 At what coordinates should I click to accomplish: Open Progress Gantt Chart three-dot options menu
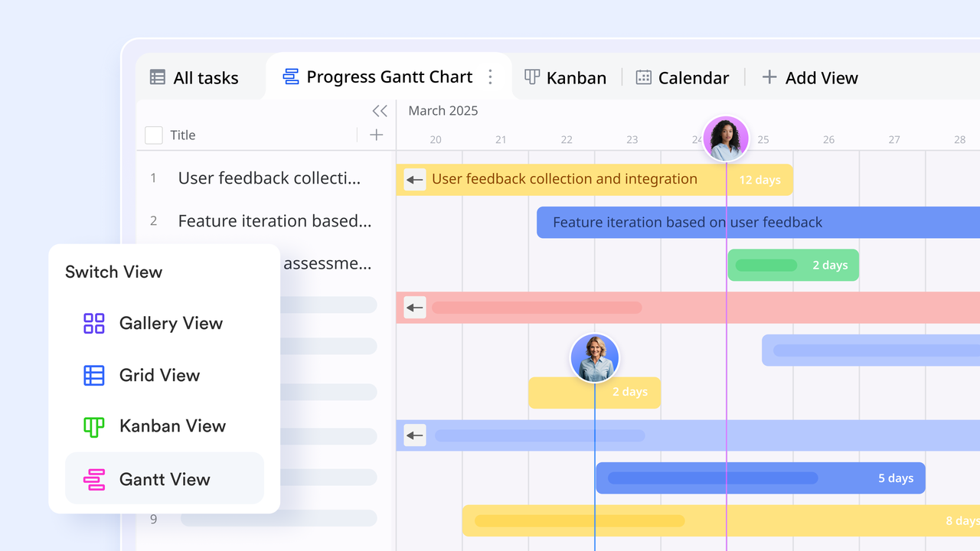(x=491, y=77)
